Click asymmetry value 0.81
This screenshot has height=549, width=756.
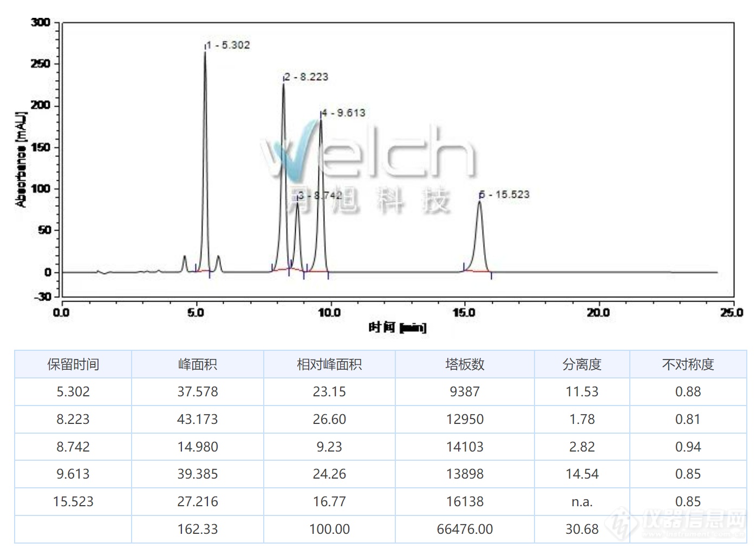click(688, 419)
